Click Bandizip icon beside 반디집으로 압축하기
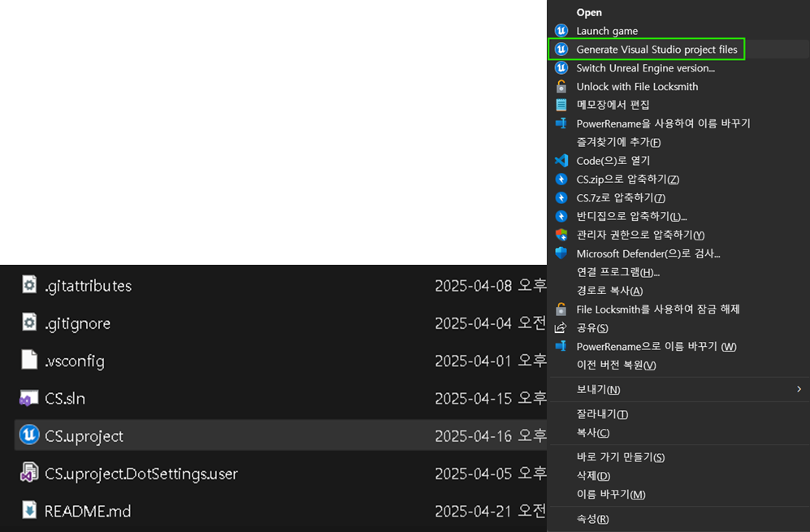 [561, 216]
